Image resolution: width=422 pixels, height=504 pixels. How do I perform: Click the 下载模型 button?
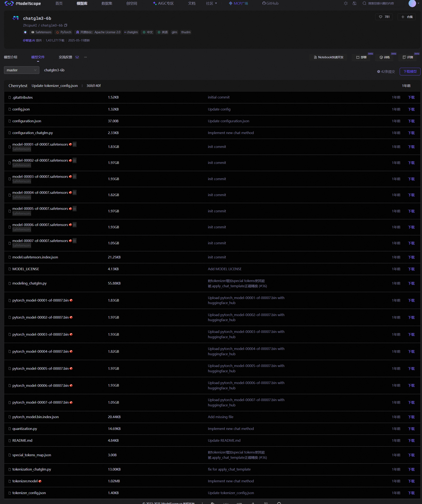click(x=410, y=72)
